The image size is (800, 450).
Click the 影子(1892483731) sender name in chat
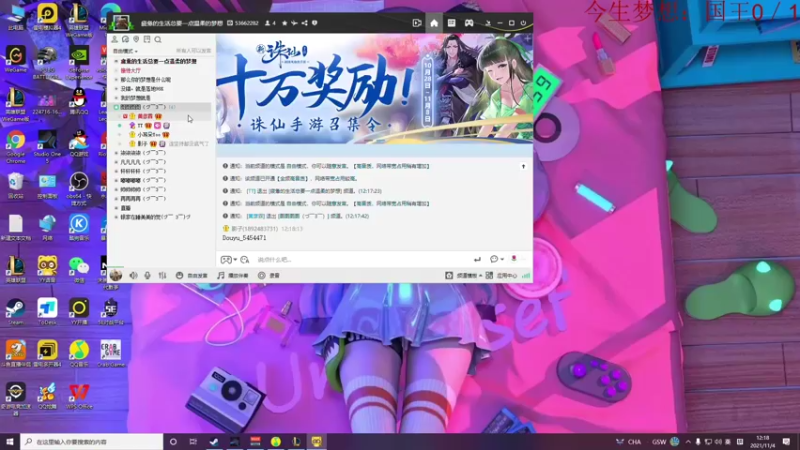pos(255,229)
